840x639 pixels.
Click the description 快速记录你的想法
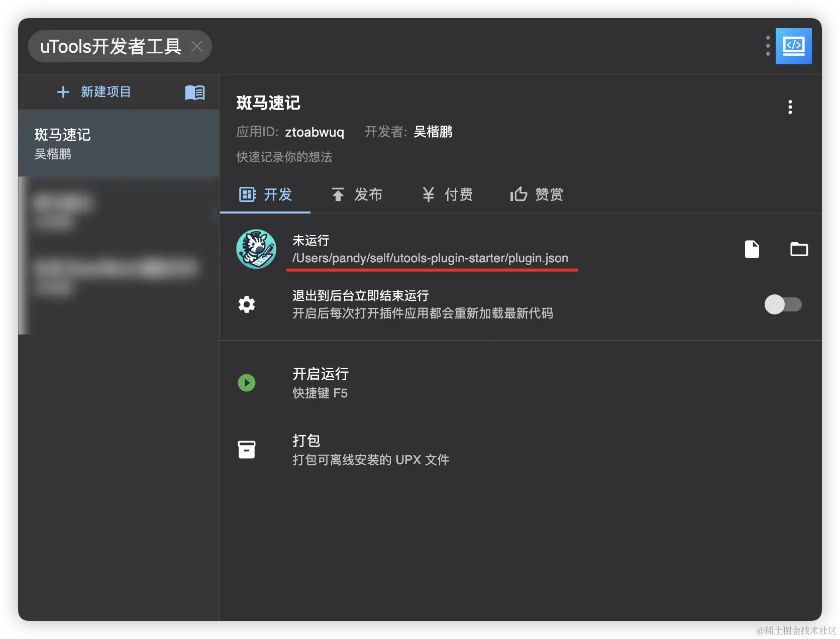(284, 157)
